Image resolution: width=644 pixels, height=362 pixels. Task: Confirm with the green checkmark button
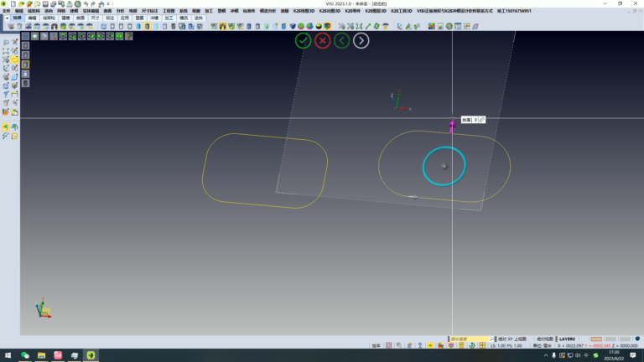tap(303, 40)
